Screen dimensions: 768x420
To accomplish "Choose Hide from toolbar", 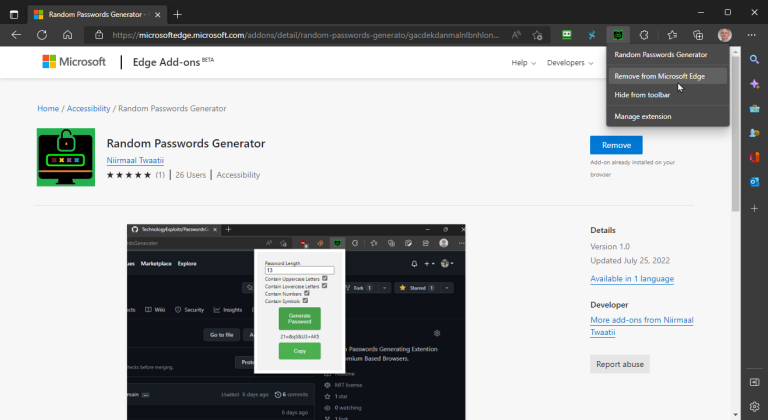I will coord(668,95).
